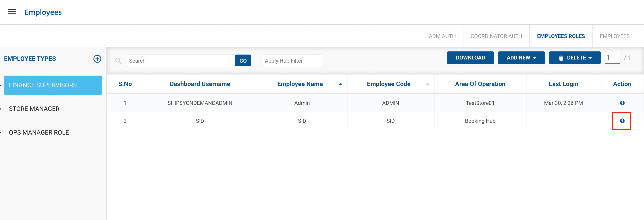Focus the Search text field

(x=180, y=61)
